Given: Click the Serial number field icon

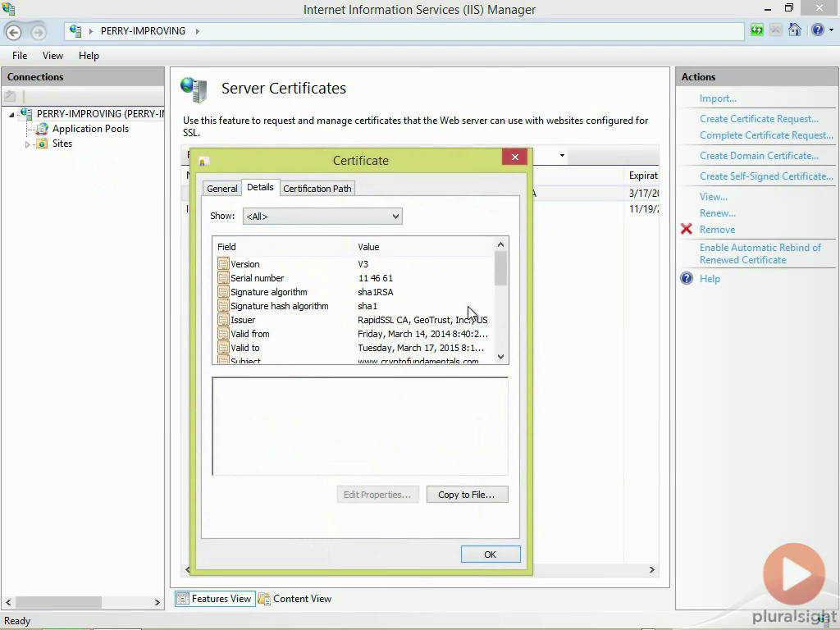Looking at the screenshot, I should [223, 278].
